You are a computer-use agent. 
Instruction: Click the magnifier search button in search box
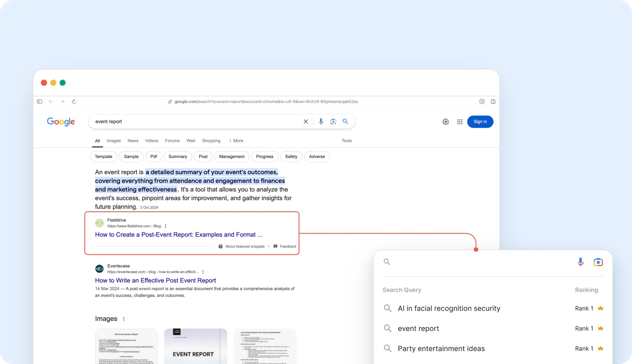coord(345,122)
